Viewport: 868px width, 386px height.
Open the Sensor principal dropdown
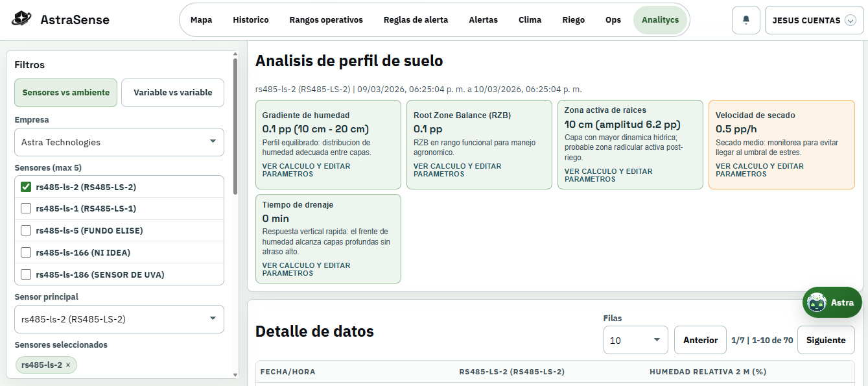coord(119,319)
